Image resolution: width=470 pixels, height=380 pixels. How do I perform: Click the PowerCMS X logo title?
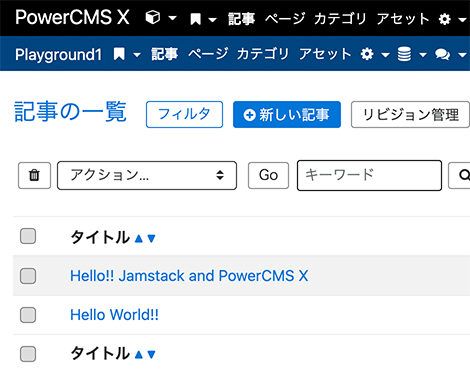point(72,17)
